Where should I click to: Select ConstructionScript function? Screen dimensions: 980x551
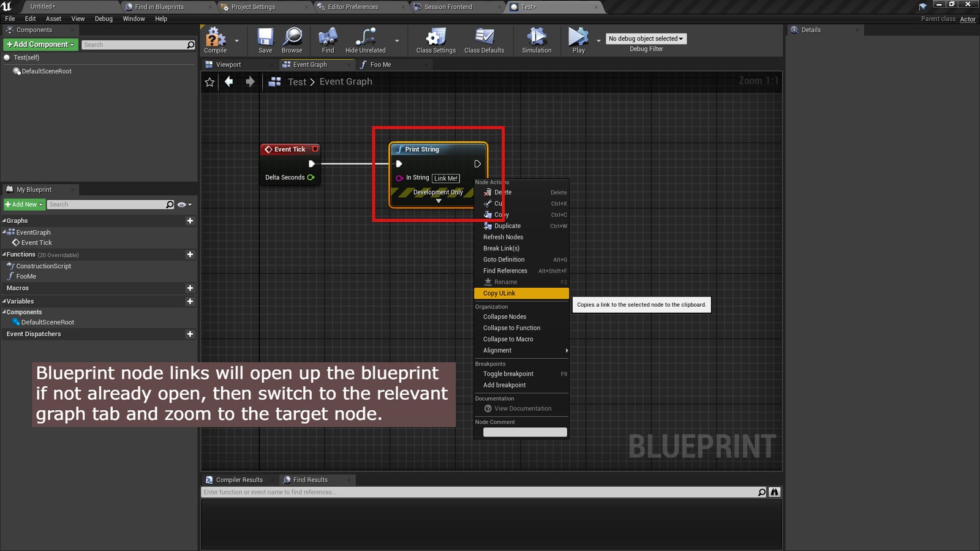click(x=43, y=266)
